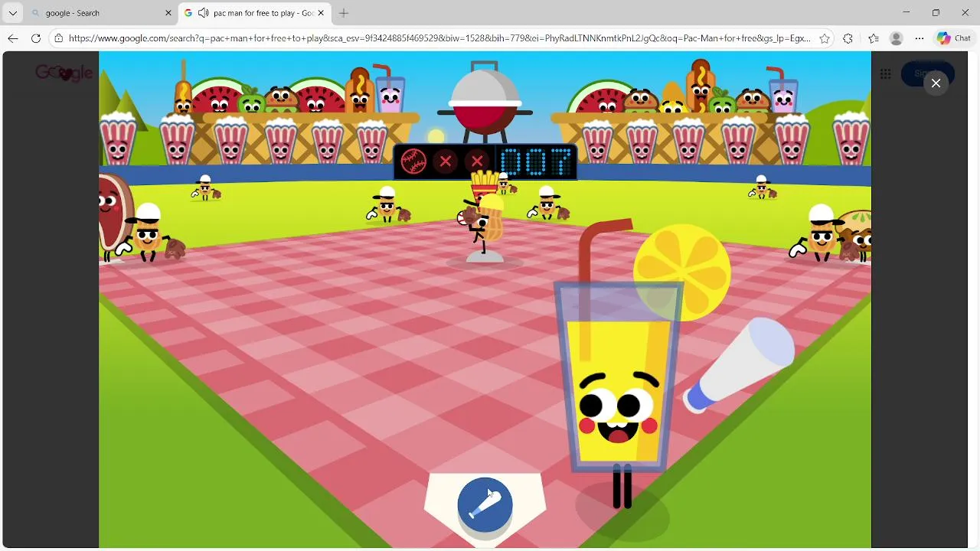Image resolution: width=980 pixels, height=551 pixels.
Task: Expand the tab actions dropdown
Action: click(x=12, y=13)
